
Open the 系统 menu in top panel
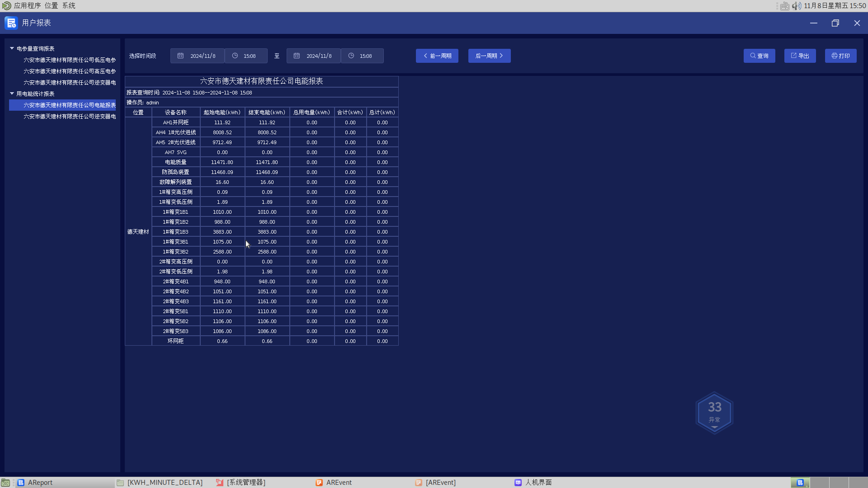tap(69, 5)
